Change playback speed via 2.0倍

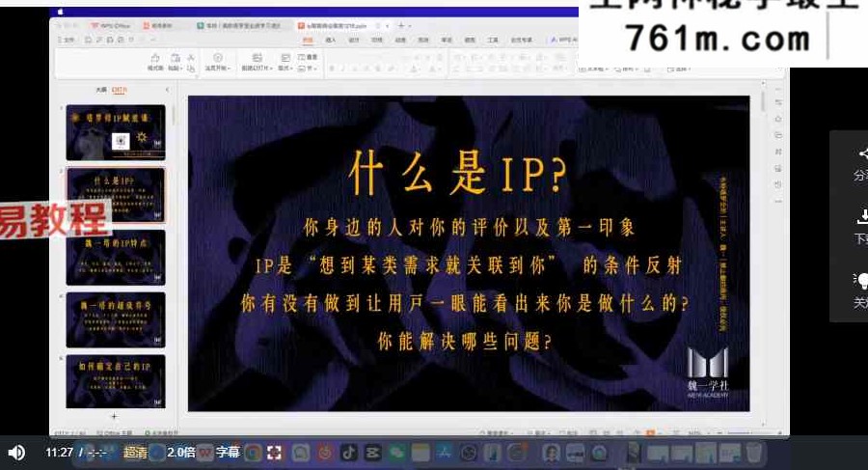coord(181,453)
